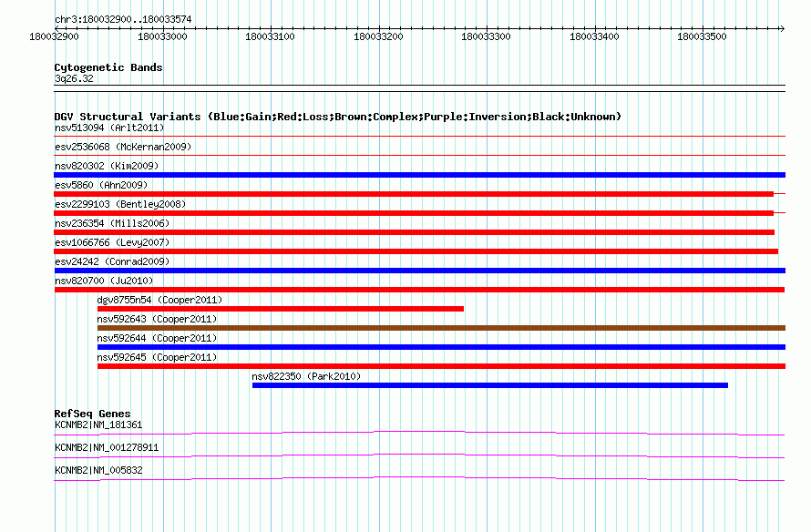Click the blue nsv820302 (Kim2009) gain bar
This screenshot has height=532, width=811.
point(419,175)
